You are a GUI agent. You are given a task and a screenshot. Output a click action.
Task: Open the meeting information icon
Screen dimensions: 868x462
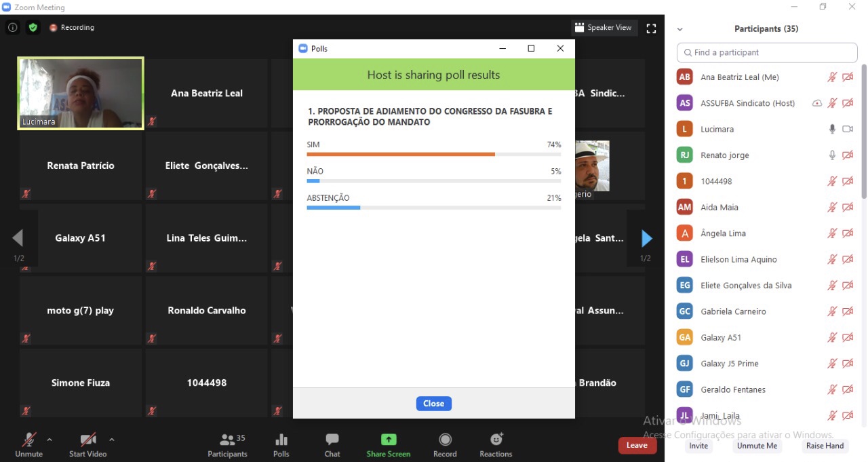pyautogui.click(x=12, y=28)
